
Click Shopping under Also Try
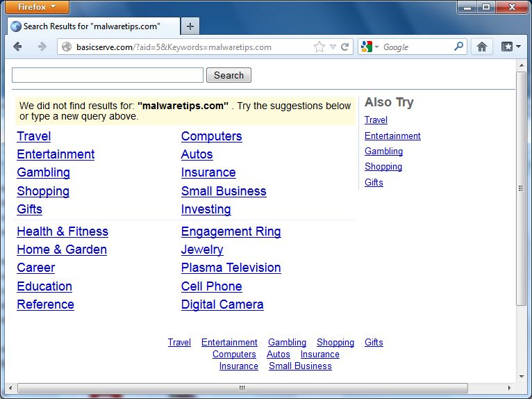383,167
